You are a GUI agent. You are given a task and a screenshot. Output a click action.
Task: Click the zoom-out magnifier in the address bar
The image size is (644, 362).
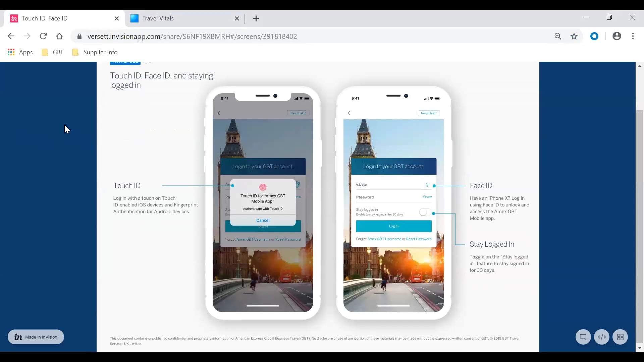[558, 36]
